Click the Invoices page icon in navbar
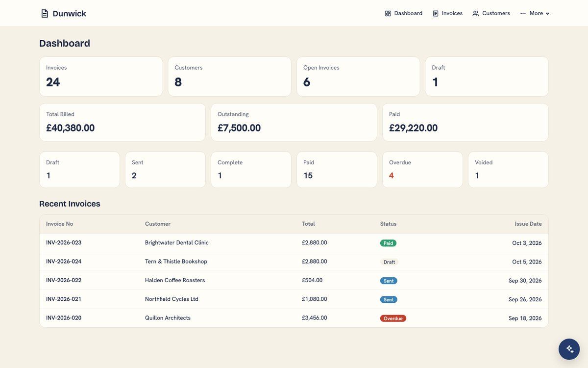 coord(436,14)
